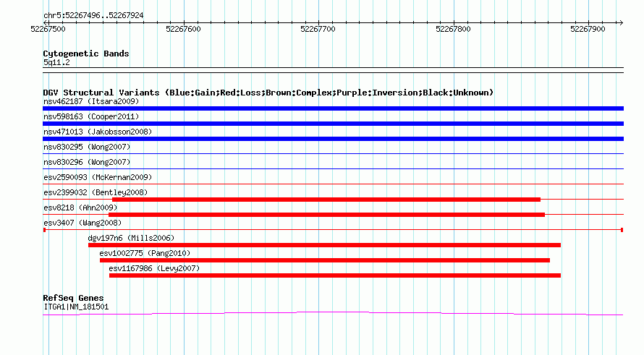Click the 5q11.2 cytogenetic band bar
The image size is (644, 355).
pyautogui.click(x=333, y=70)
